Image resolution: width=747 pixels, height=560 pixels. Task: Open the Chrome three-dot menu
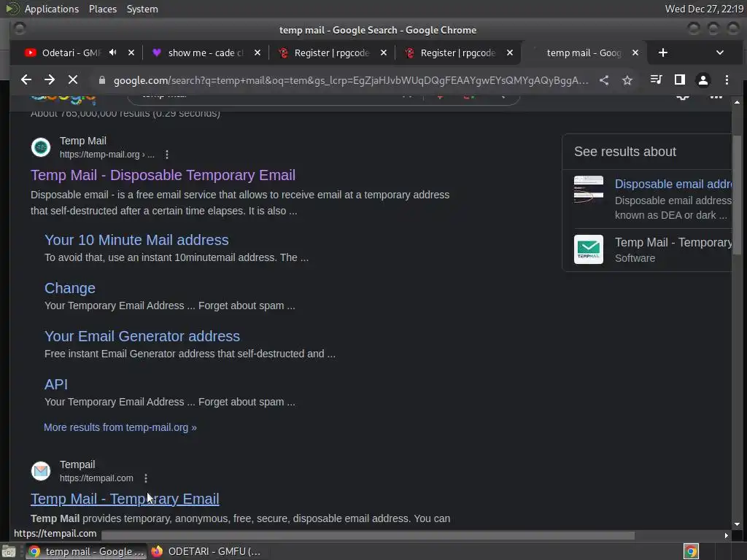click(x=727, y=80)
